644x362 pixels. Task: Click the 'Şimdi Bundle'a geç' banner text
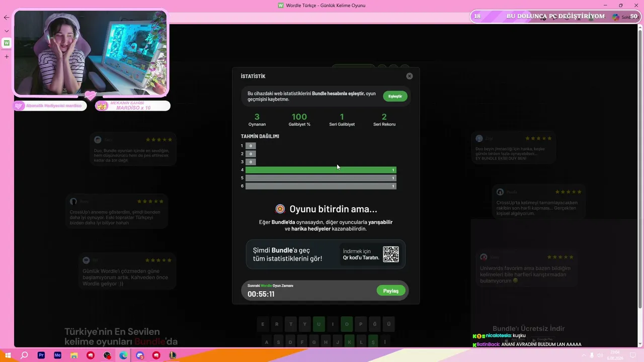287,254
